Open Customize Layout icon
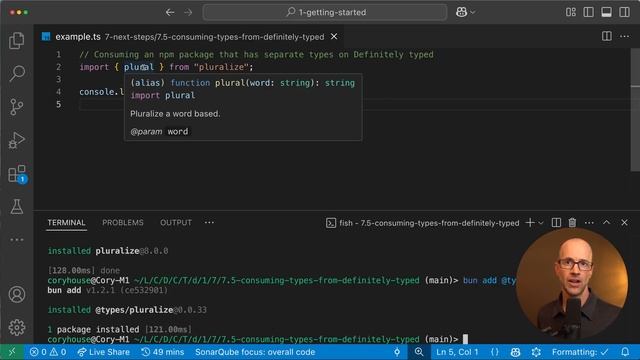The height and width of the screenshot is (360, 640). click(x=571, y=12)
